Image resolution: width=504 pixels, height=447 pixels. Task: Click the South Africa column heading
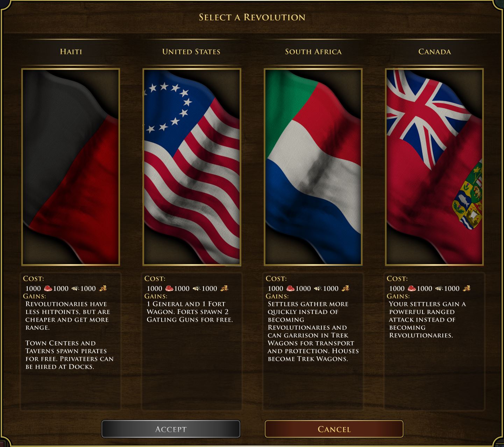313,52
